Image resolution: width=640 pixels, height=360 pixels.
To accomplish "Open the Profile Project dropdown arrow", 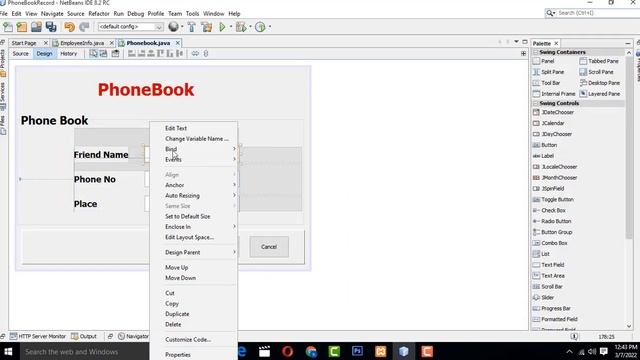I will [270, 27].
